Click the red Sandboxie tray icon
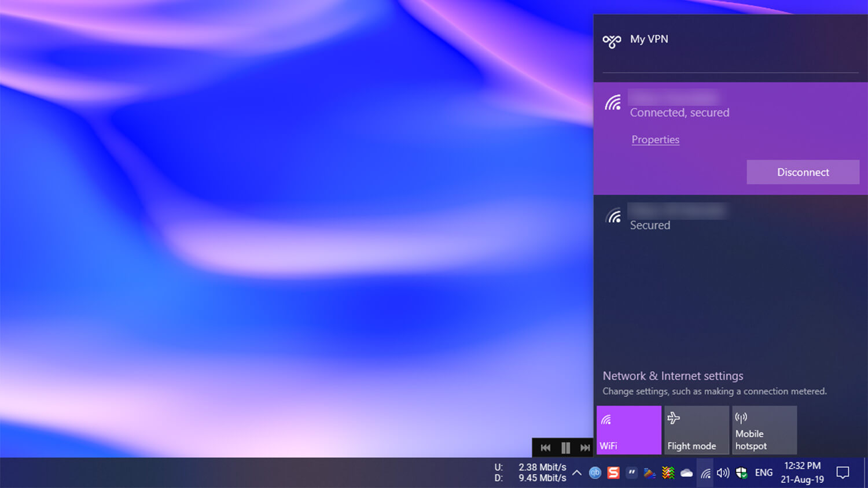The height and width of the screenshot is (488, 868). click(613, 472)
